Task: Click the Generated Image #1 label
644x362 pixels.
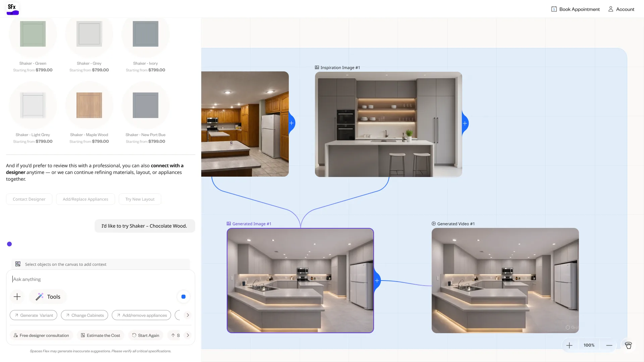Action: (249, 224)
